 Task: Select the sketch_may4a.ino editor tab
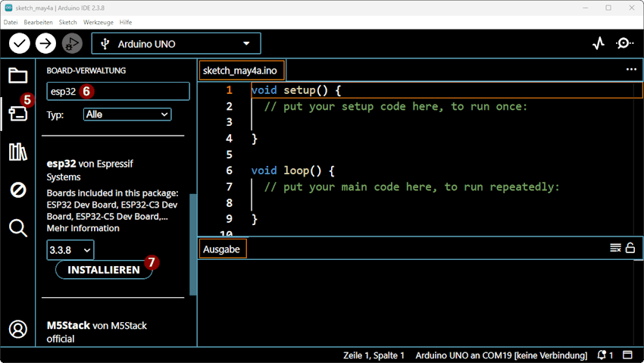pos(242,70)
